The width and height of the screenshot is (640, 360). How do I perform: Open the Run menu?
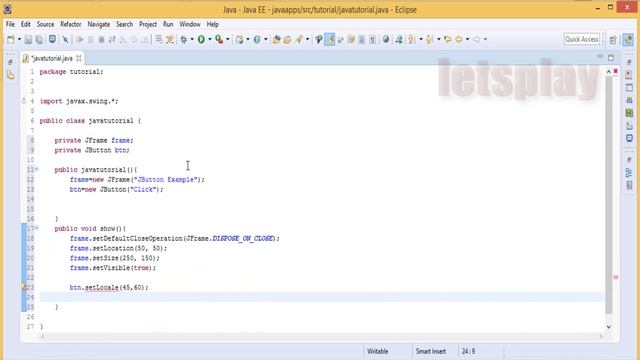tap(168, 24)
